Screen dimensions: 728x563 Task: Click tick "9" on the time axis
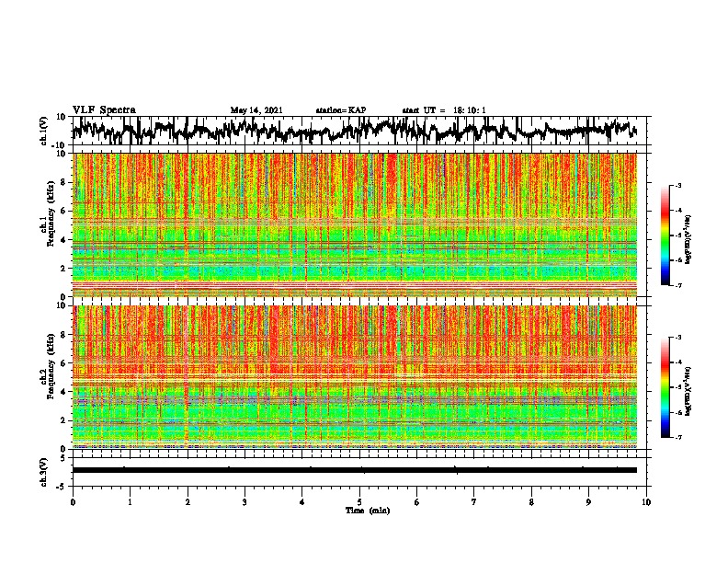click(x=588, y=502)
